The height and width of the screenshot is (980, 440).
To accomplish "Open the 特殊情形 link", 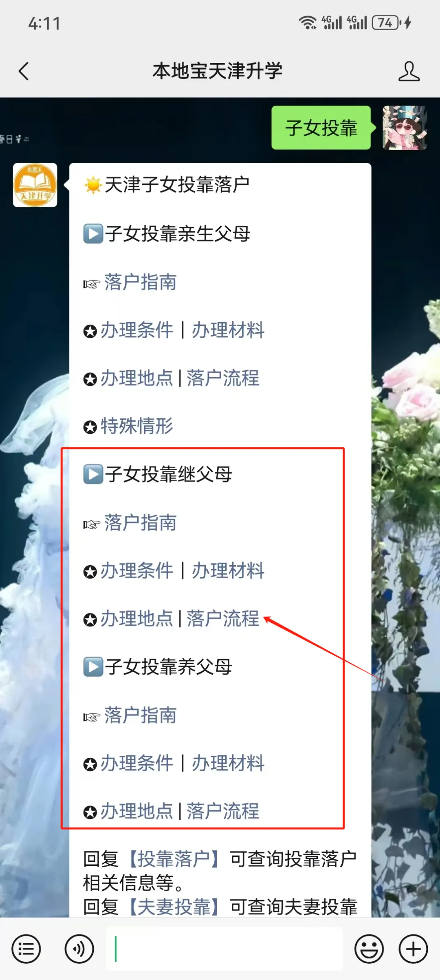I will tap(137, 426).
